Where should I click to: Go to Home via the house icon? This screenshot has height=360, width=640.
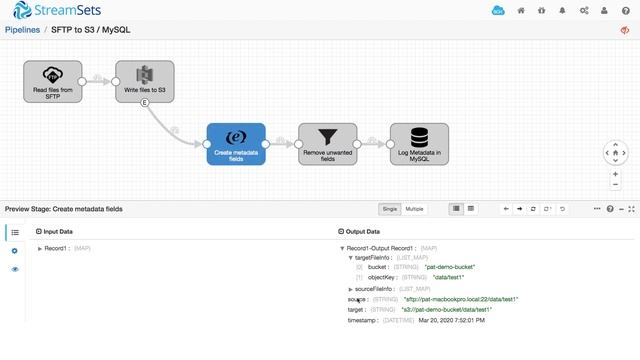[x=521, y=11]
